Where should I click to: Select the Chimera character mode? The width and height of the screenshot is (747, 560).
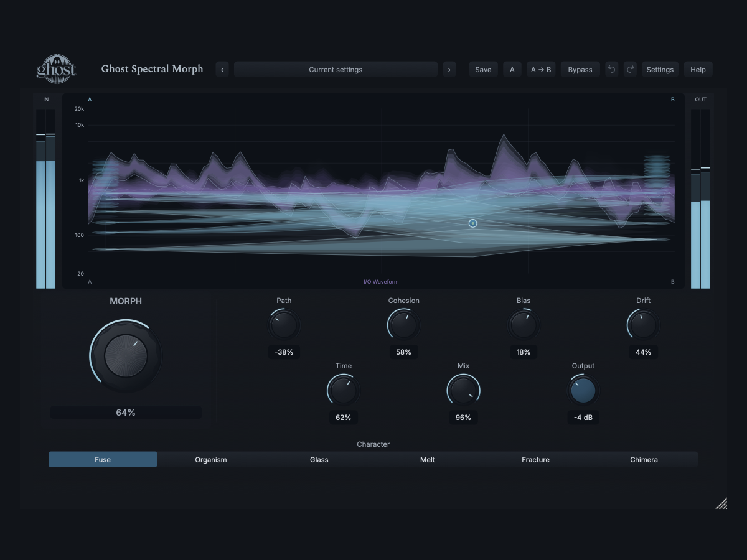(x=644, y=460)
